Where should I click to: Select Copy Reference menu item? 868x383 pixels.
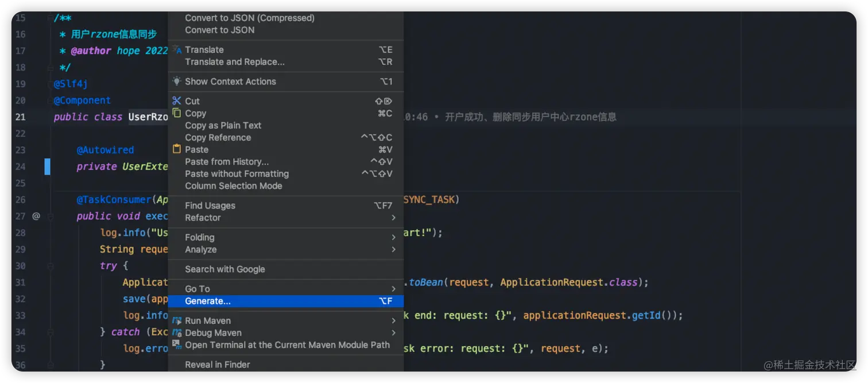pyautogui.click(x=286, y=137)
